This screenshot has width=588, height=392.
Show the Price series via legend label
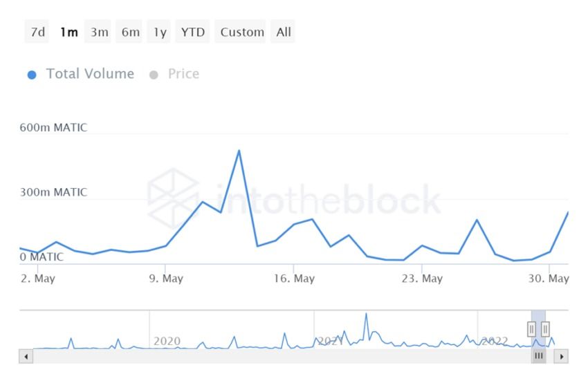[x=183, y=74]
